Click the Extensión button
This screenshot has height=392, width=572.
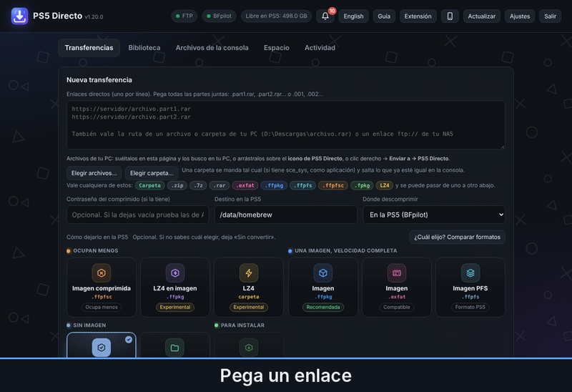coord(418,16)
